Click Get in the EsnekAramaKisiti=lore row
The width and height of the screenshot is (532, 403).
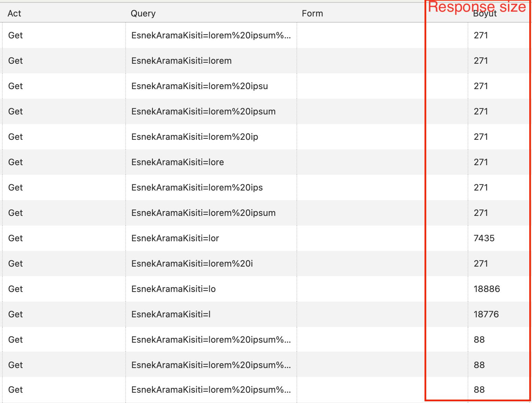click(15, 162)
